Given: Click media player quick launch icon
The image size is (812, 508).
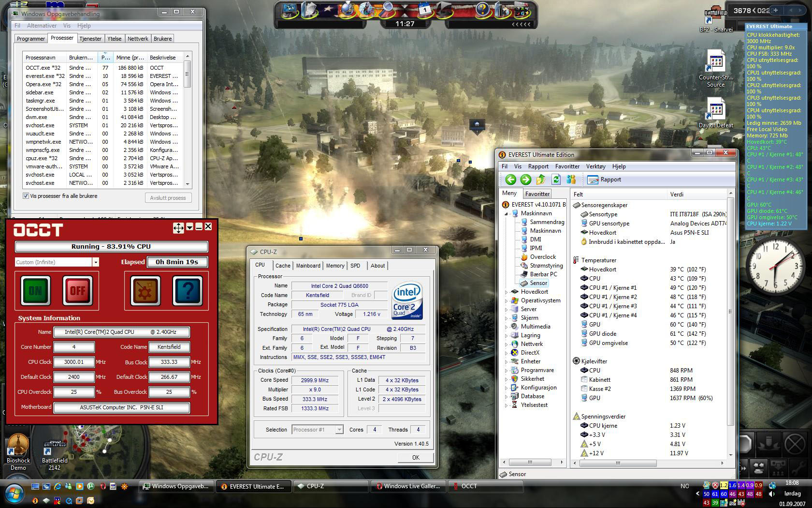Looking at the screenshot, I should [80, 486].
